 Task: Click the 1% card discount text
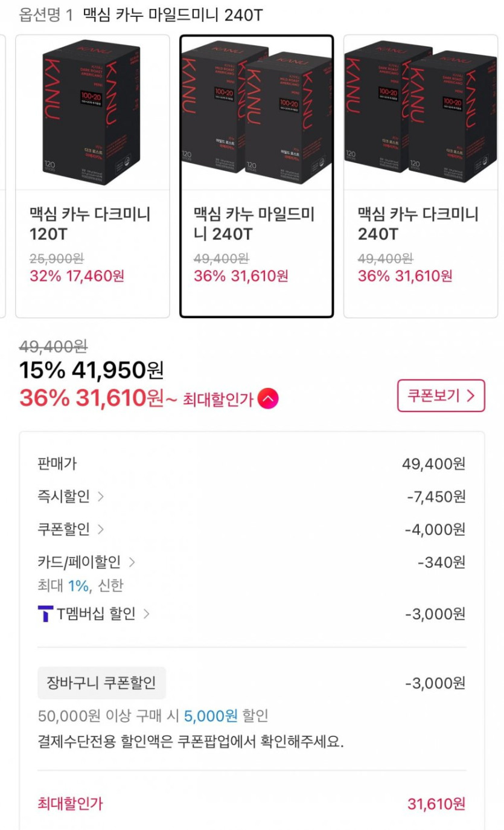point(78,585)
